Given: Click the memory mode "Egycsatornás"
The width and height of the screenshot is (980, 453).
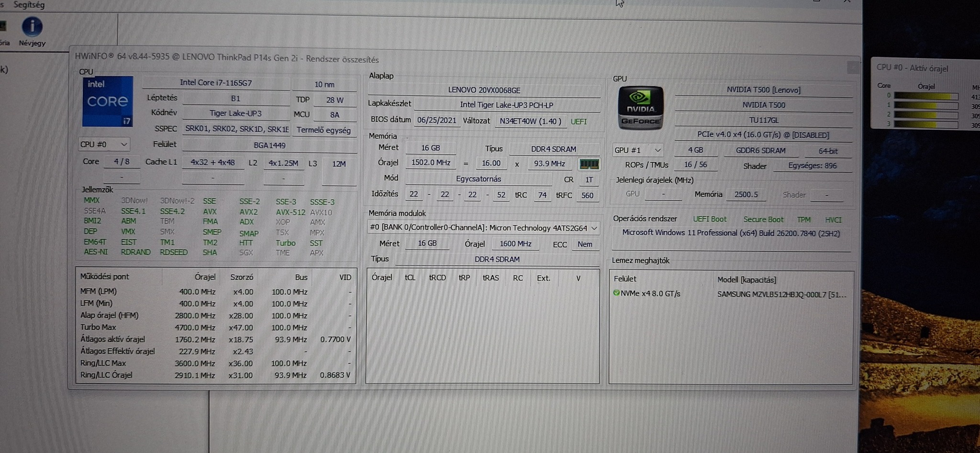Looking at the screenshot, I should click(479, 179).
